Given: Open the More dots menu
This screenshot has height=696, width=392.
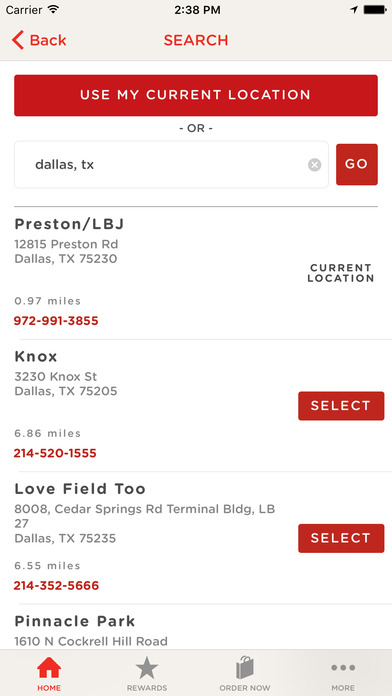Looking at the screenshot, I should tap(343, 668).
